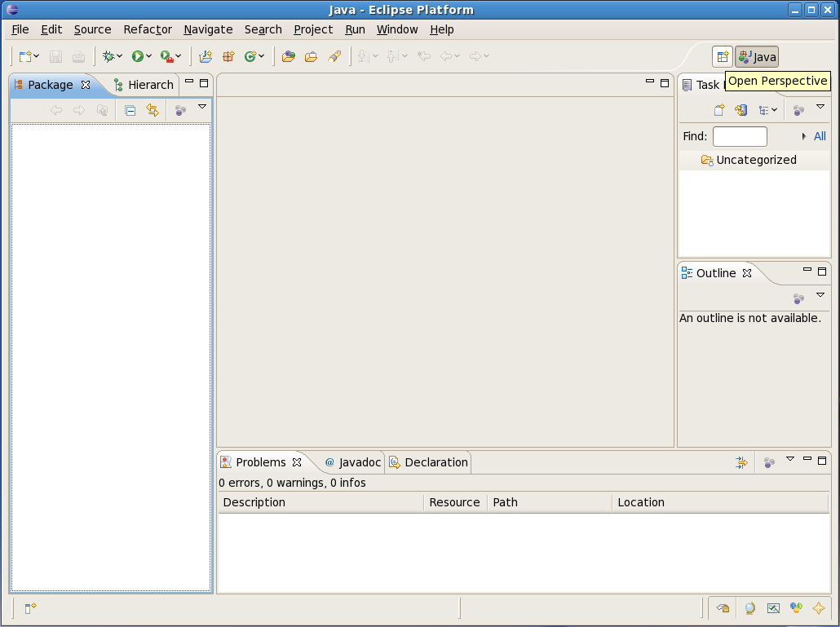Open the New Java Class dropdown arrow
The image size is (840, 627).
coord(262,56)
